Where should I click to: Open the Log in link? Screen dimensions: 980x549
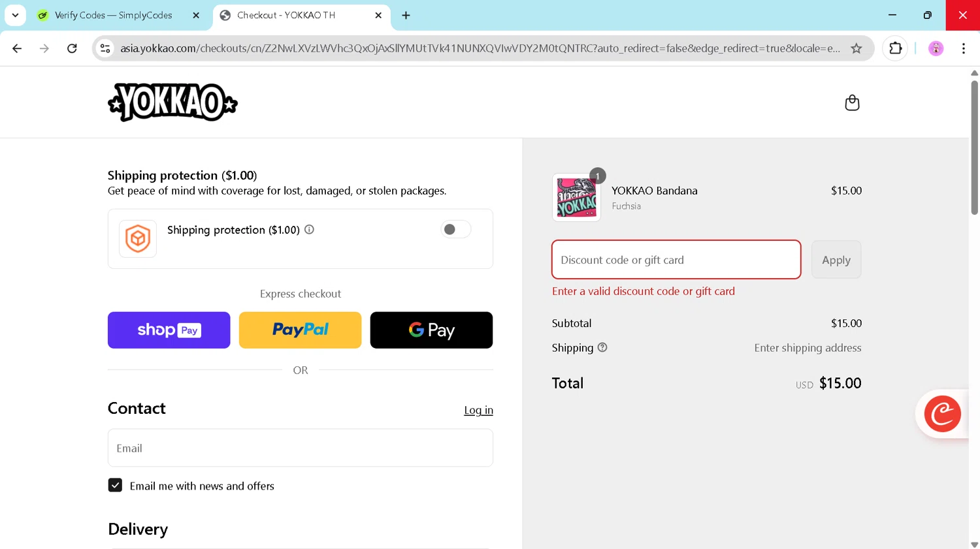tap(478, 410)
